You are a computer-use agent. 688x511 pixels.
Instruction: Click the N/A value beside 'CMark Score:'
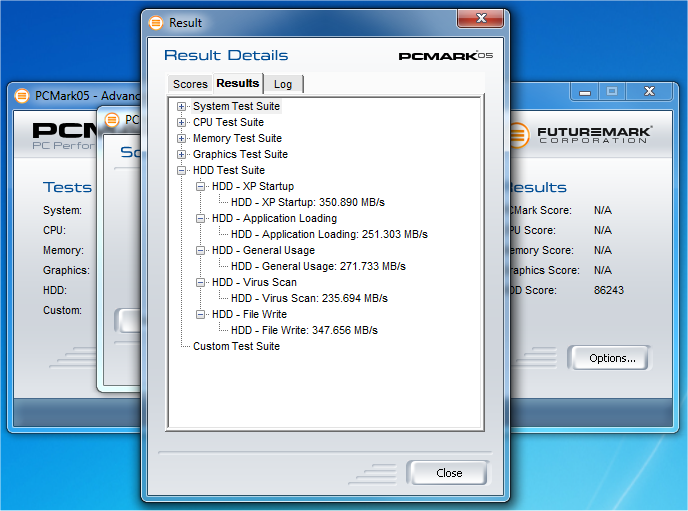coord(602,211)
